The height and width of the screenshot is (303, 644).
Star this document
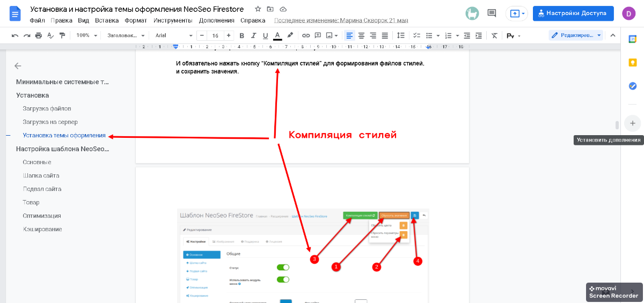tap(258, 10)
